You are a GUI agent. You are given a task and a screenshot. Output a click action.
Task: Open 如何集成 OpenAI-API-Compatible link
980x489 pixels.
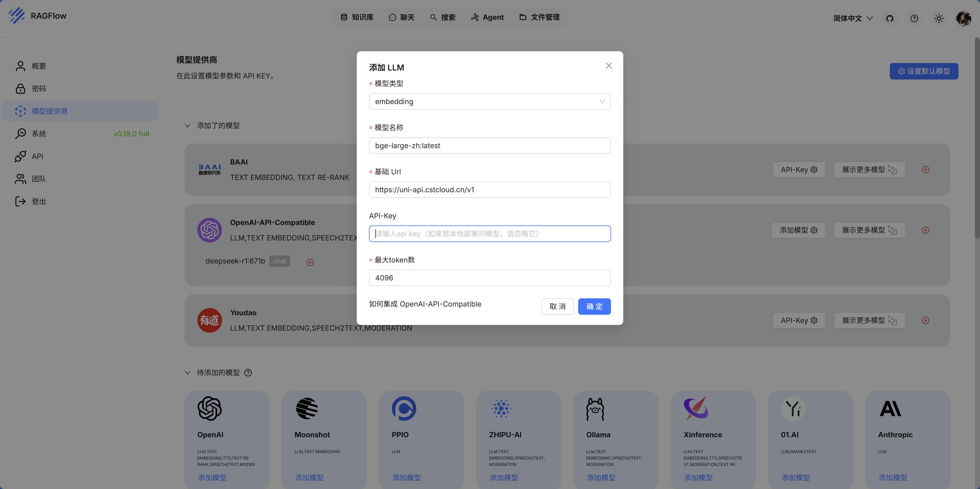[x=425, y=304]
